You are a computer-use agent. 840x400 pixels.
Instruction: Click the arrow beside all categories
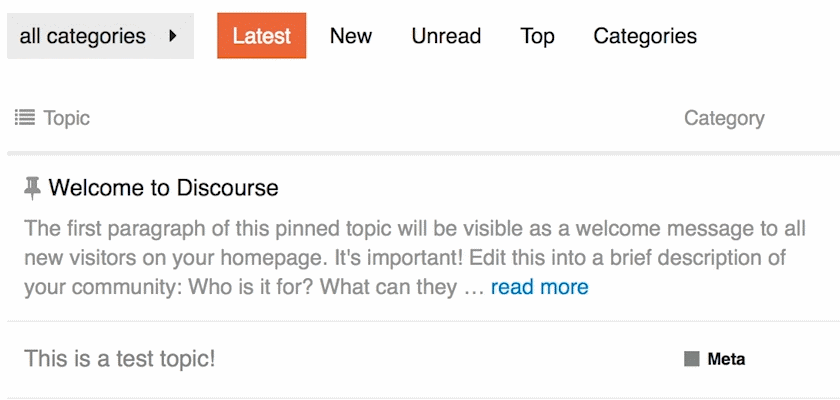172,36
